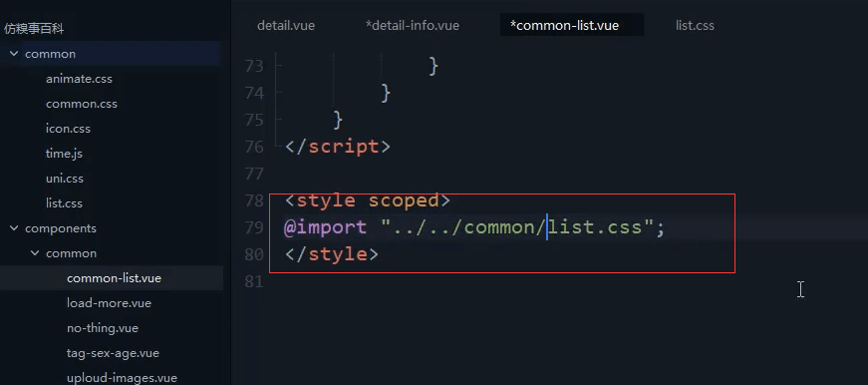Viewport: 868px width, 385px height.
Task: Open no-thing.vue component file
Action: (103, 328)
